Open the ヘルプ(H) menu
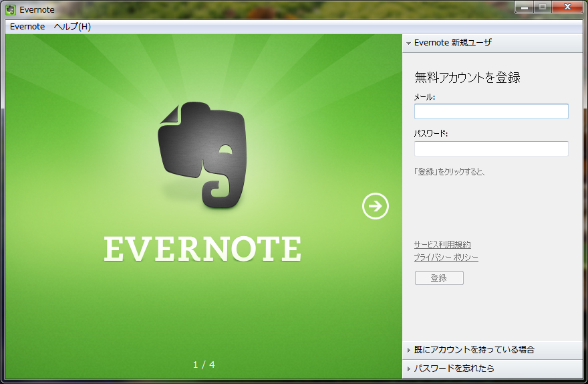This screenshot has width=588, height=384. pos(72,27)
